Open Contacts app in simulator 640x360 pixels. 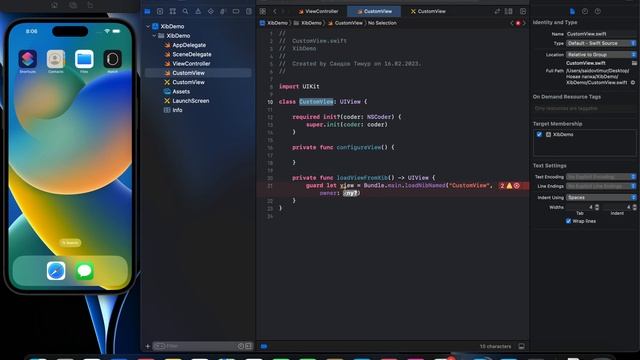point(56,60)
